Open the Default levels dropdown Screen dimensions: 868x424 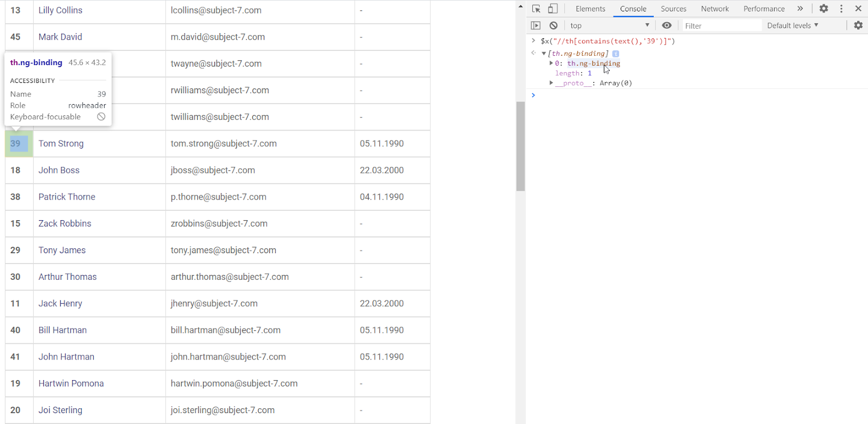coord(793,25)
